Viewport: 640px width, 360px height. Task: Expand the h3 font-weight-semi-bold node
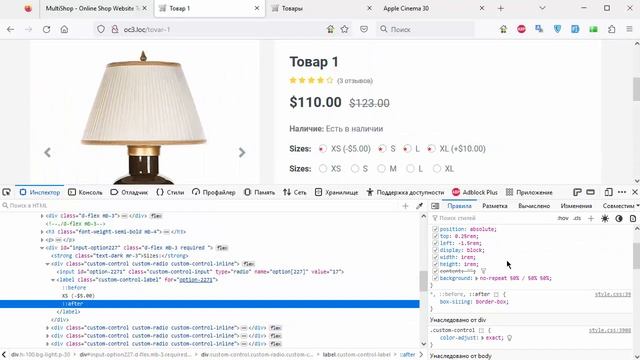tap(42, 232)
